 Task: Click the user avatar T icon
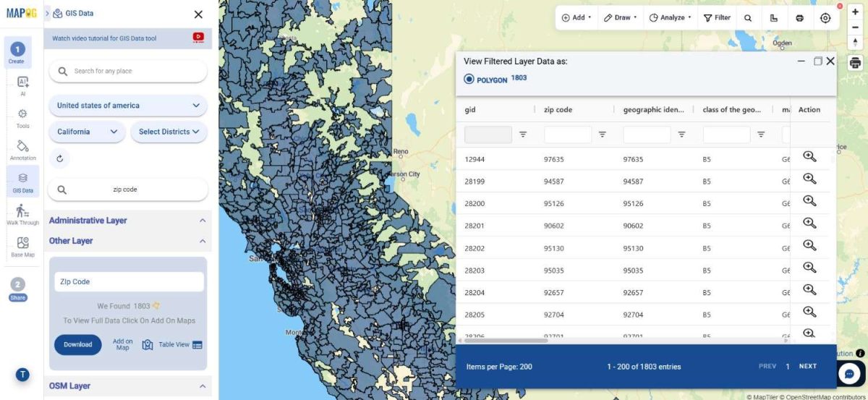click(x=22, y=374)
